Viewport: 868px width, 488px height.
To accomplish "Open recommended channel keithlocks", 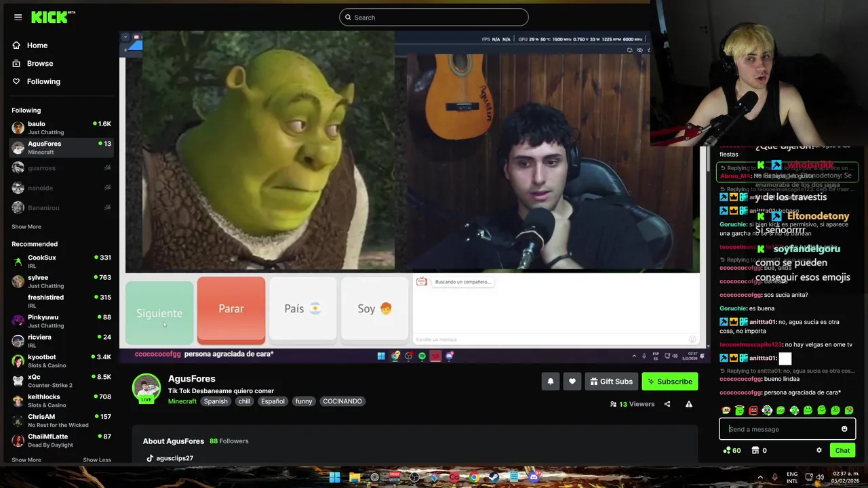I will (x=61, y=401).
